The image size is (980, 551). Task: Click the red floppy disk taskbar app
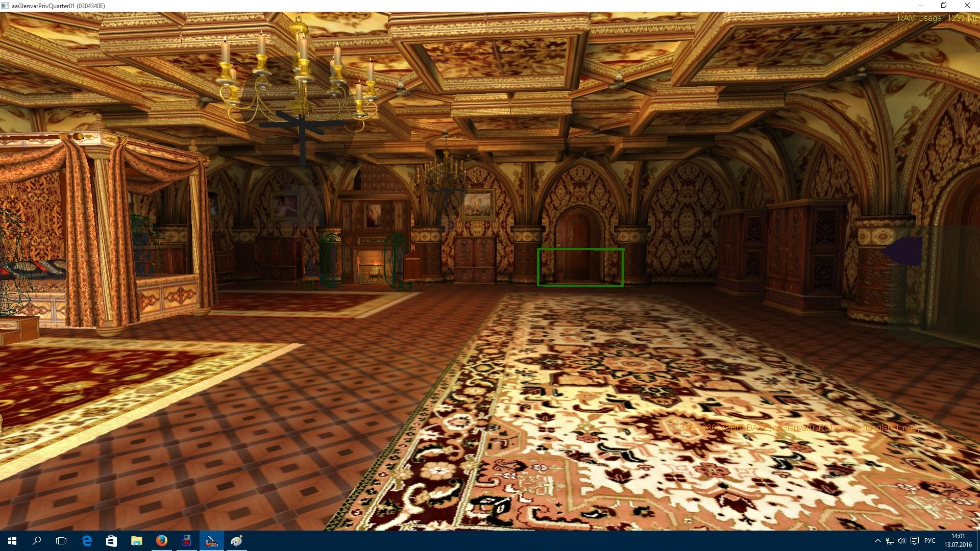point(186,541)
